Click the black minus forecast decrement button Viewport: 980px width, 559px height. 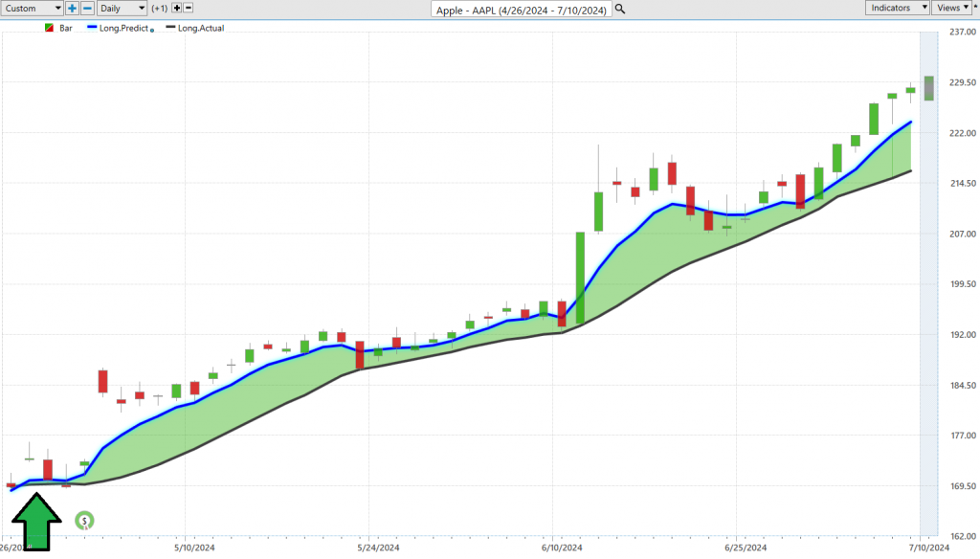(x=189, y=8)
